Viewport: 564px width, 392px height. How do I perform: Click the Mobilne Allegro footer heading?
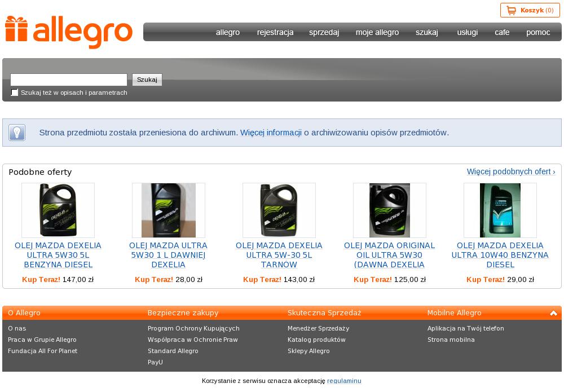454,313
